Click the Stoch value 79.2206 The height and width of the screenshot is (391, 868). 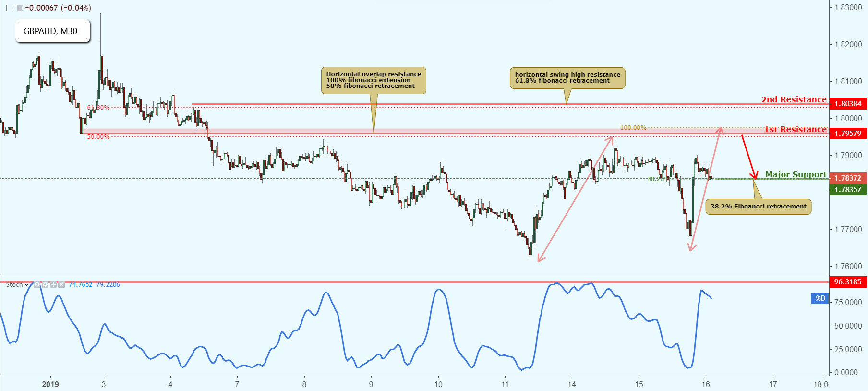[x=108, y=285]
